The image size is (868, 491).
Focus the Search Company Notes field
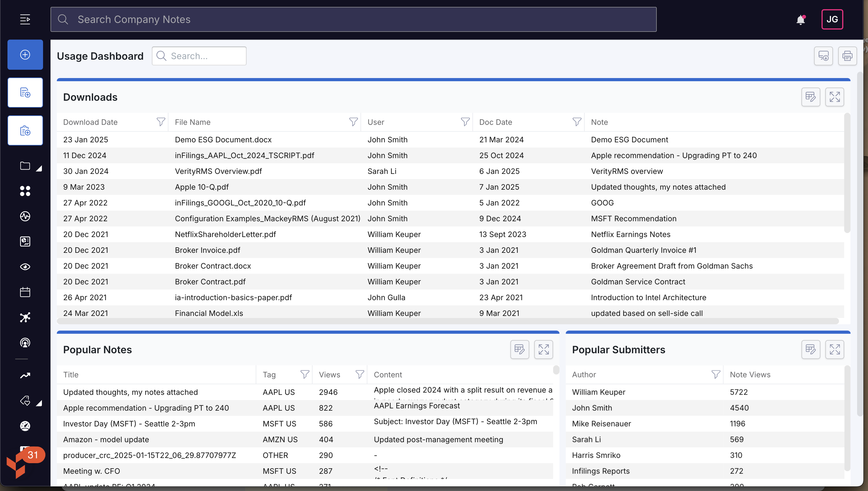[x=353, y=19]
